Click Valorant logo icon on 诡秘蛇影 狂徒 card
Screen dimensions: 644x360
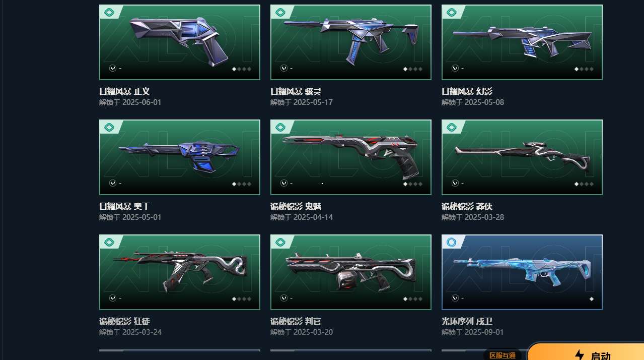[113, 298]
